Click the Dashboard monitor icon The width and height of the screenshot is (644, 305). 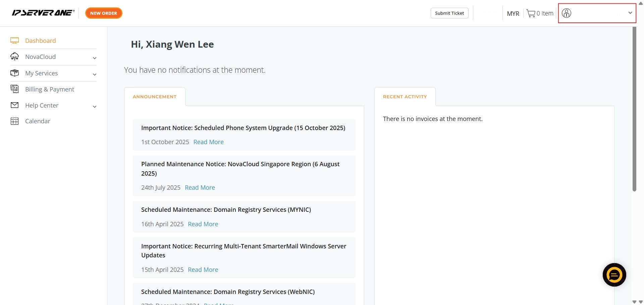pos(14,41)
